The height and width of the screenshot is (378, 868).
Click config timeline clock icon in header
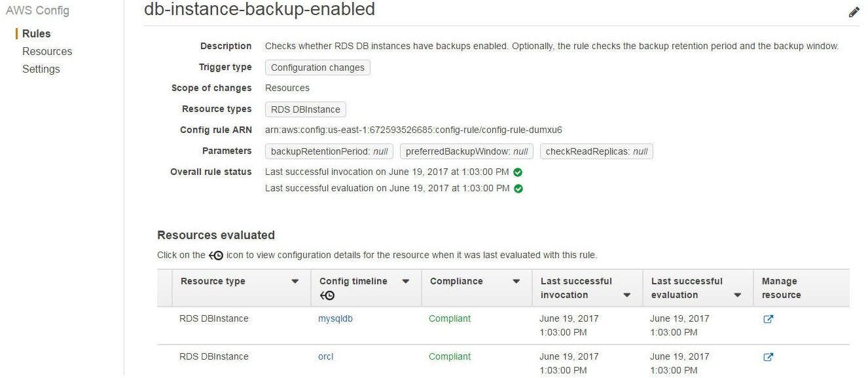click(x=327, y=295)
